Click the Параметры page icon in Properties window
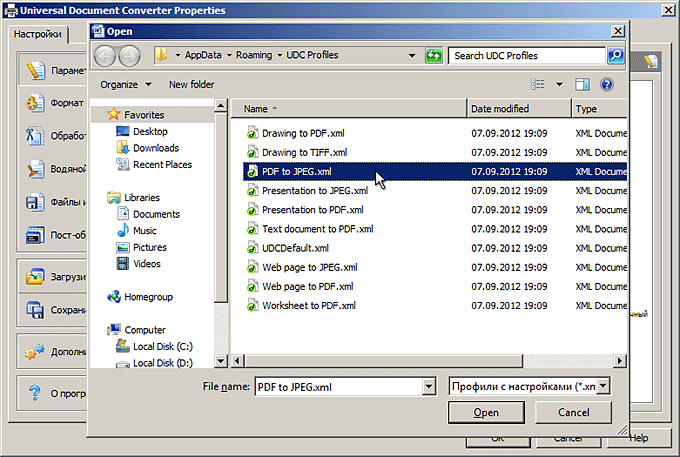The width and height of the screenshot is (680, 457). (x=35, y=70)
